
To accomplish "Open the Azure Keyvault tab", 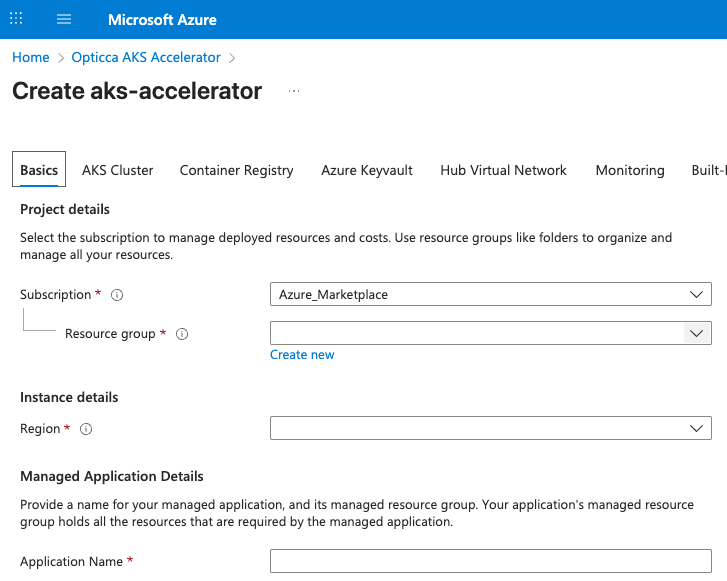I will [367, 170].
